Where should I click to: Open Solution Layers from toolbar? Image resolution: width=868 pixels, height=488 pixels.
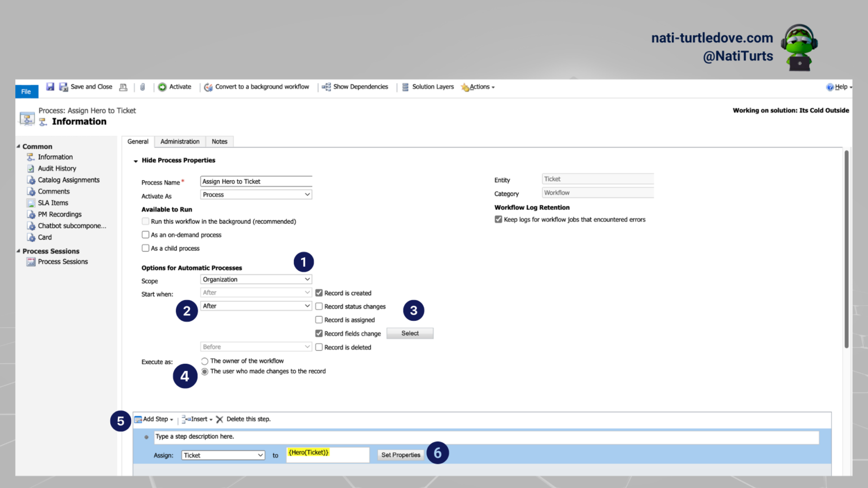pos(427,87)
